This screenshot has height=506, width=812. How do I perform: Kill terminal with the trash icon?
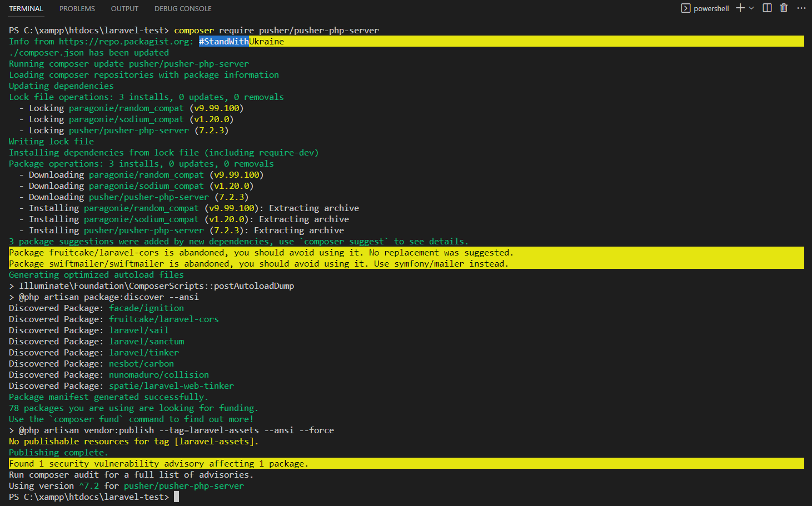[x=784, y=8]
